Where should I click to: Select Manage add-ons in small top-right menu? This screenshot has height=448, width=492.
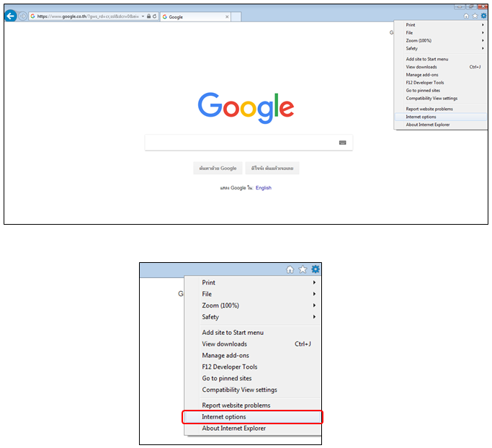441,75
